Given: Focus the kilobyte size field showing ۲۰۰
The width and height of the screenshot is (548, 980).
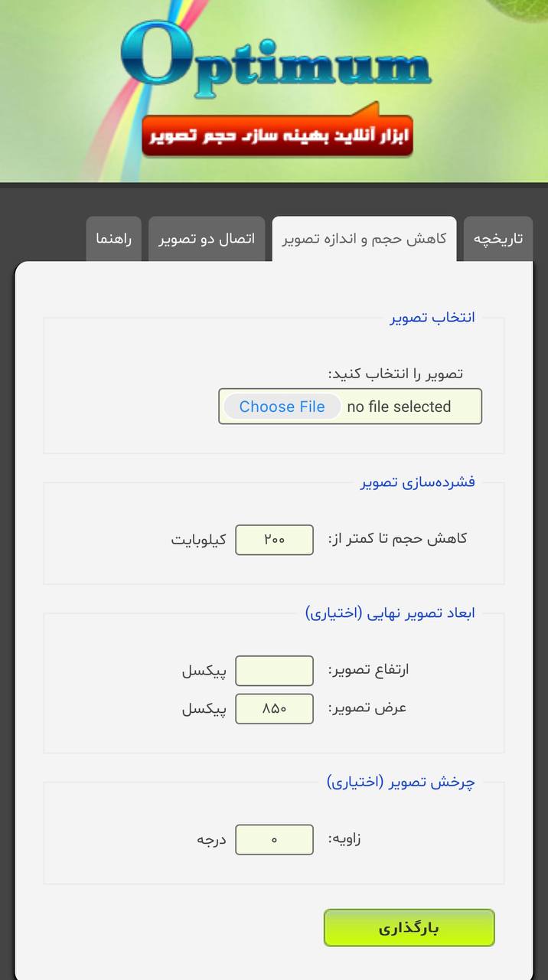Looking at the screenshot, I should tap(274, 540).
